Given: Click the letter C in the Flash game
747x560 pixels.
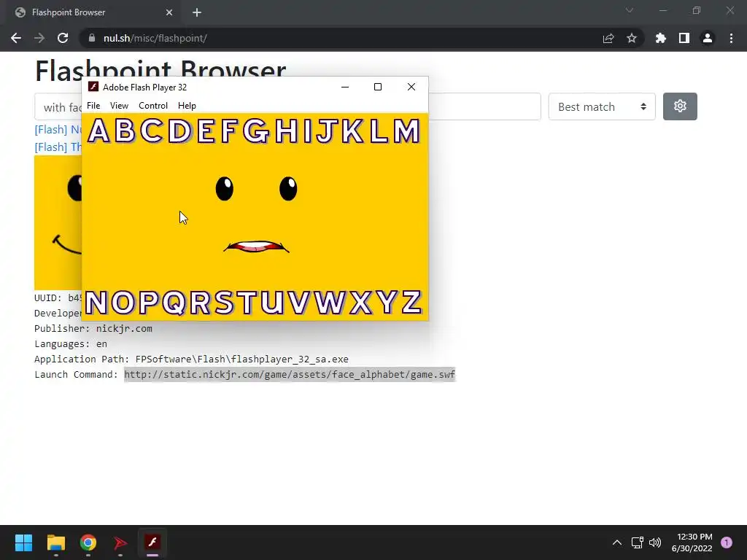Looking at the screenshot, I should coord(152,131).
